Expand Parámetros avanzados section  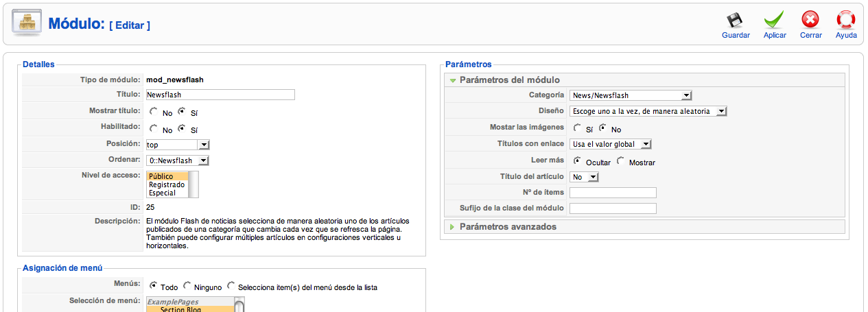[x=508, y=226]
